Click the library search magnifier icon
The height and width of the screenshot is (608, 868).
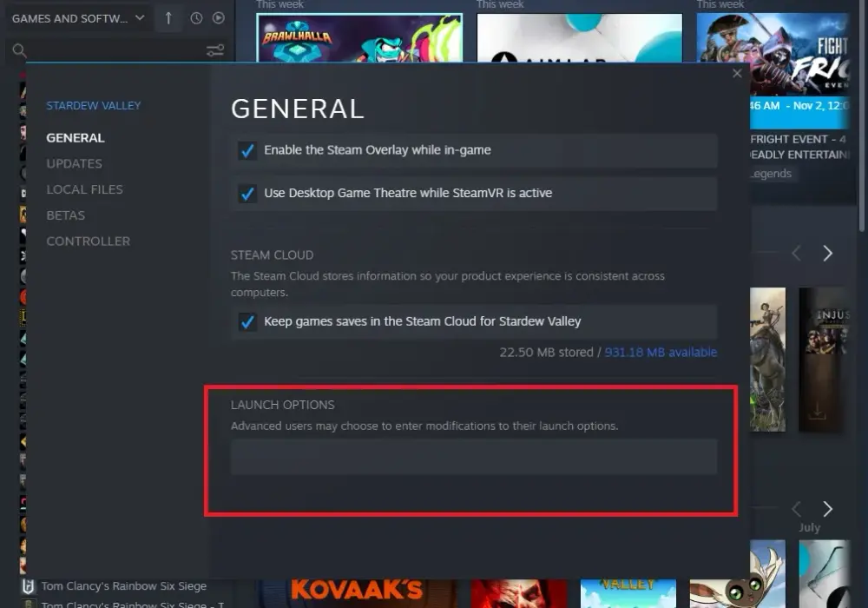19,51
